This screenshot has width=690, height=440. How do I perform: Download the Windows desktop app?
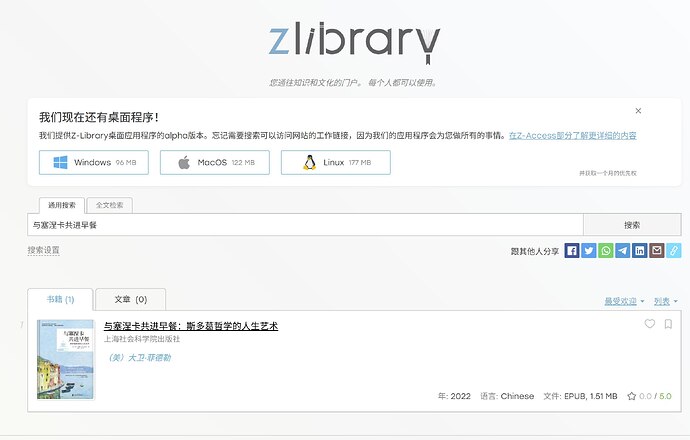point(94,162)
